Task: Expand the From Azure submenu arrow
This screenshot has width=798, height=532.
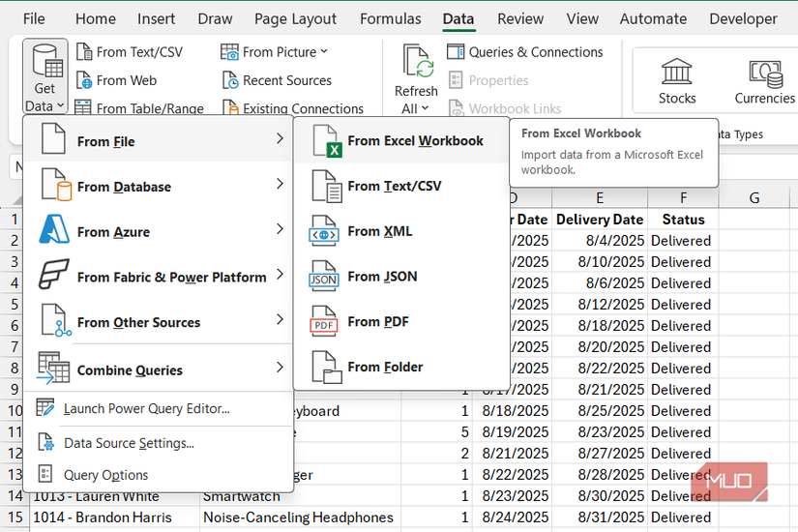Action: [280, 229]
